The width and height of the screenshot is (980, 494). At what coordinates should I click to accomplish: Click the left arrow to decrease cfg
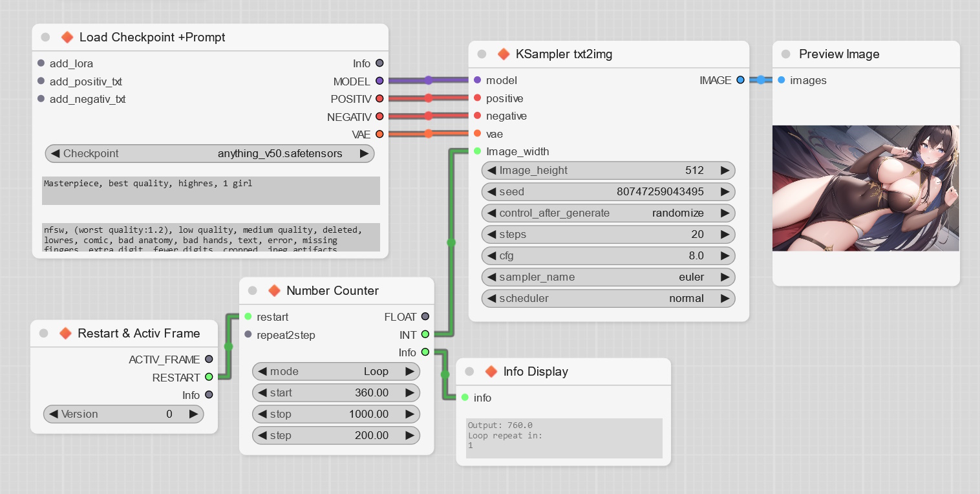pos(491,256)
